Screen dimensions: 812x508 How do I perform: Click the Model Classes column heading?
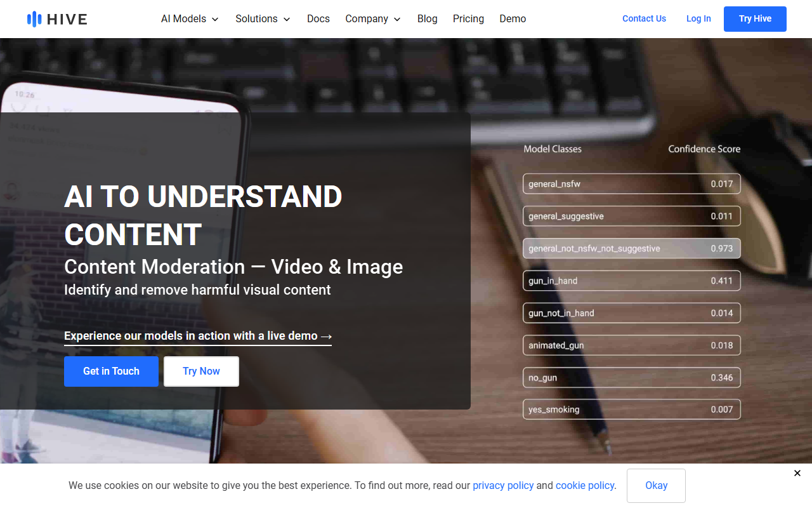click(x=553, y=149)
